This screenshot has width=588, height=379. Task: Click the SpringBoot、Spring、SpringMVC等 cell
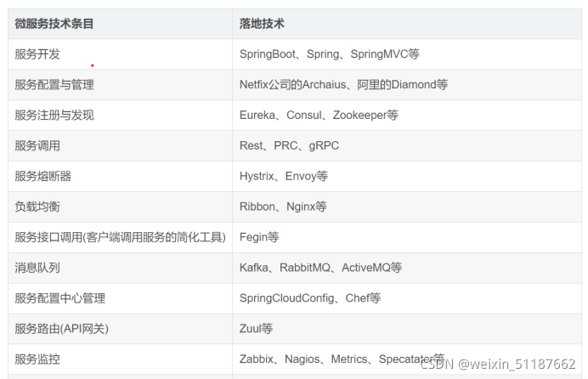coord(330,54)
